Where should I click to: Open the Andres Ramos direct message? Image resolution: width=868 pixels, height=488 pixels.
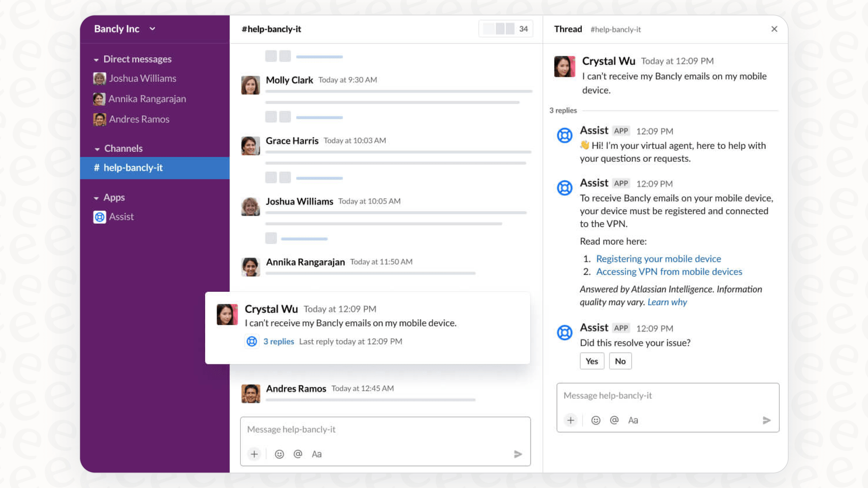tap(139, 119)
